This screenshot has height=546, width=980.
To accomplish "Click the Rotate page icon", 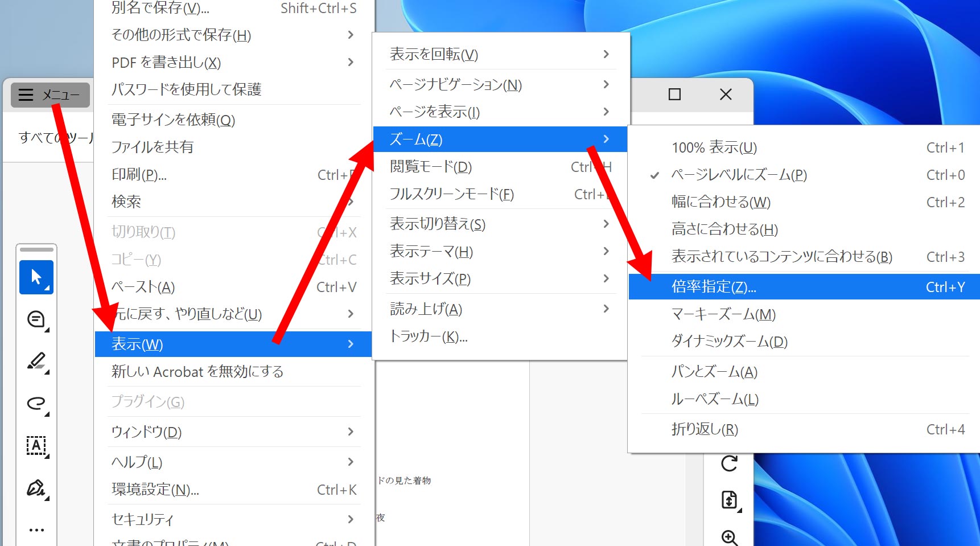I will coord(730,462).
